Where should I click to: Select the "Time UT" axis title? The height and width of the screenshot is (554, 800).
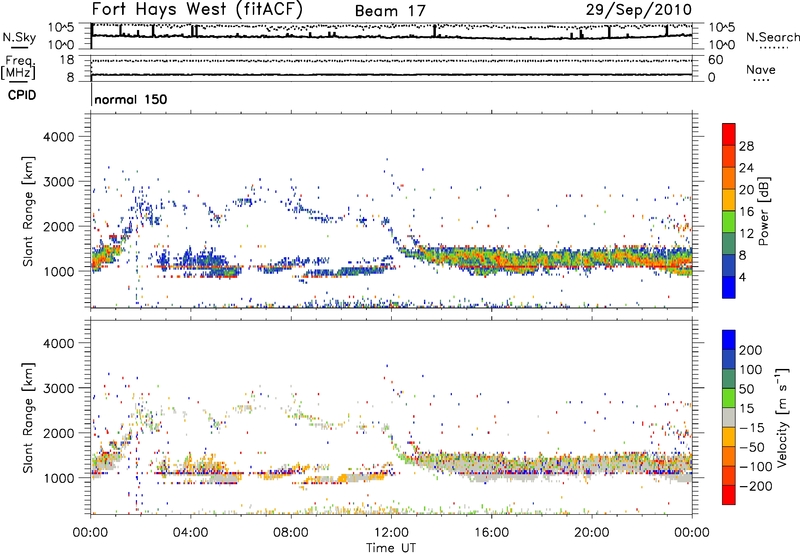pos(391,548)
